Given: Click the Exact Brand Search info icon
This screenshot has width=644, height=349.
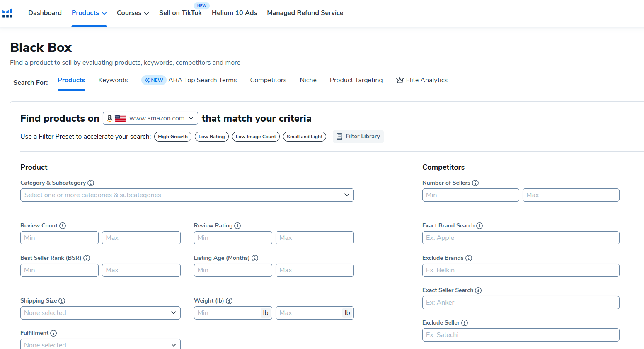Looking at the screenshot, I should tap(479, 226).
